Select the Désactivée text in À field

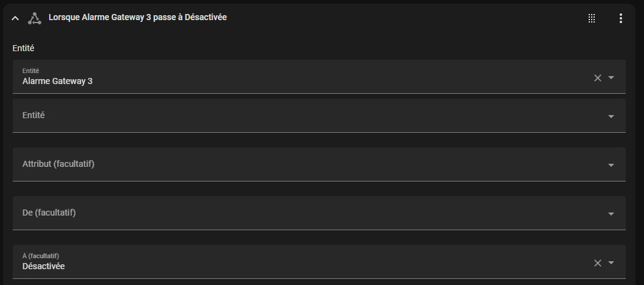[x=44, y=266]
